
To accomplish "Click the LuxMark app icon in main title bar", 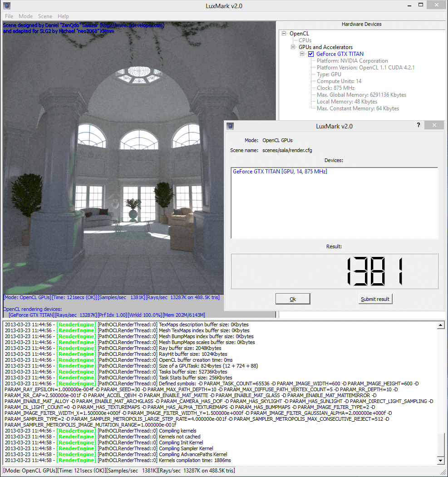I will [x=7, y=5].
